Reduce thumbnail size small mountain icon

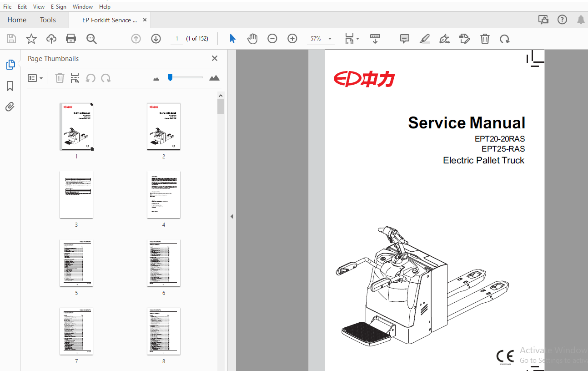156,79
